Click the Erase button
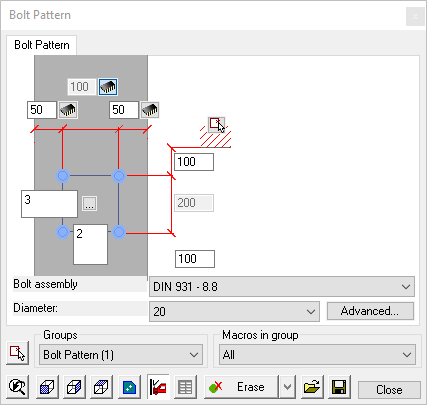 [241, 387]
